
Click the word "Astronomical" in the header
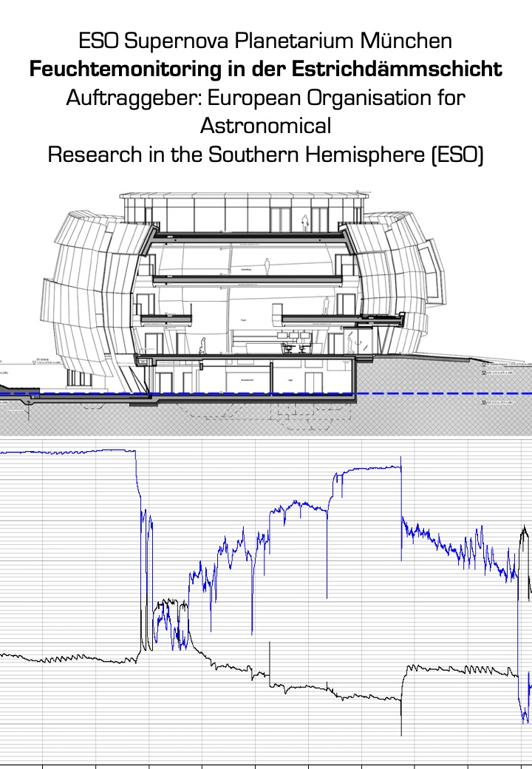pyautogui.click(x=265, y=126)
